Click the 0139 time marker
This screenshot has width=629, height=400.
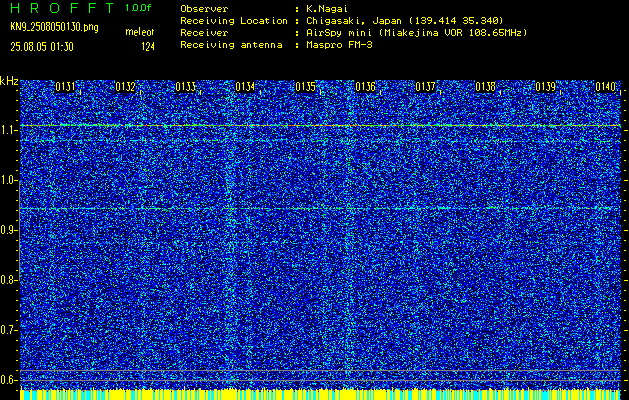(546, 87)
